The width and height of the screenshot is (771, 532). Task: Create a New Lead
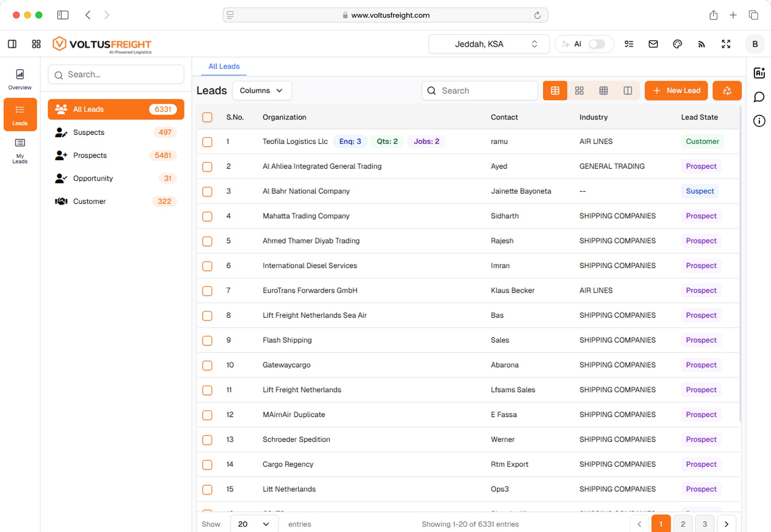(x=676, y=91)
